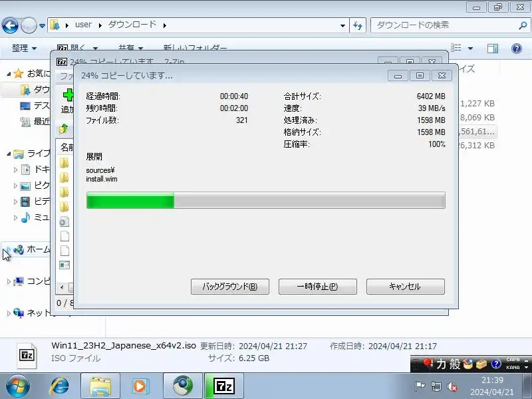Select the Desktop (デスクトップ) sidebar item
Image resolution: width=532 pixels, height=399 pixels.
click(35, 106)
